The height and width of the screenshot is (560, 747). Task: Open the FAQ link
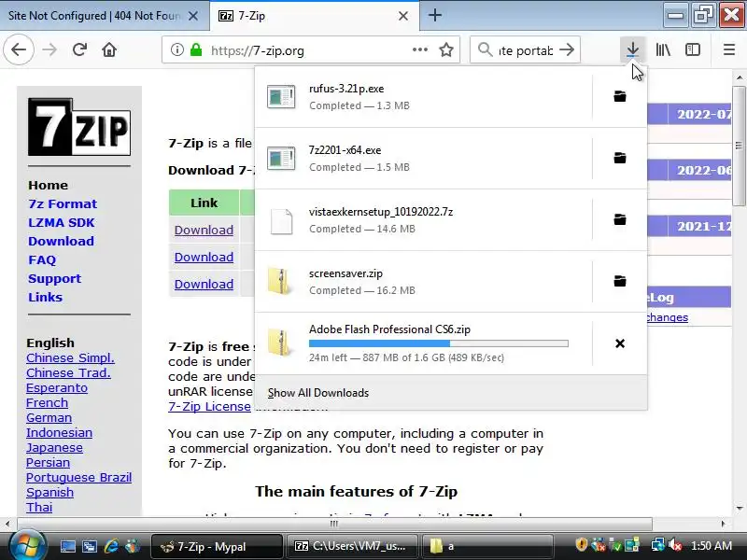(42, 260)
